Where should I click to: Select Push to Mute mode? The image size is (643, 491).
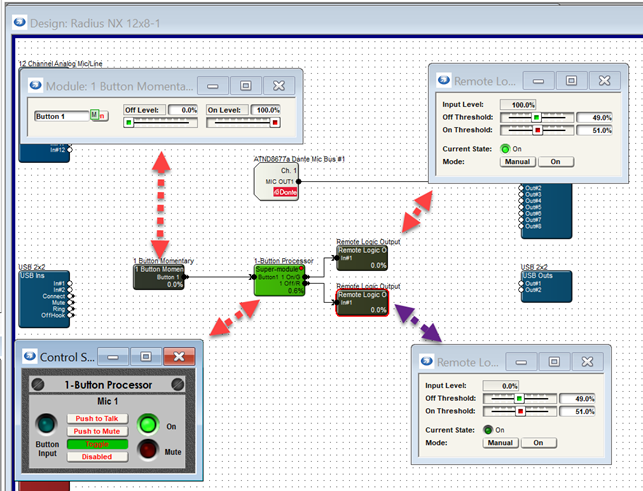[x=97, y=431]
